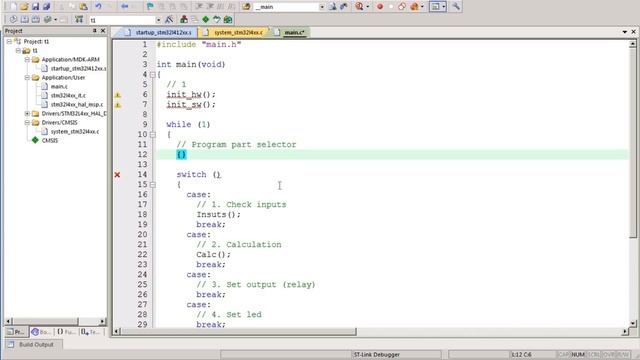
Task: Collapse while loop fold at line 10
Action: click(152, 135)
